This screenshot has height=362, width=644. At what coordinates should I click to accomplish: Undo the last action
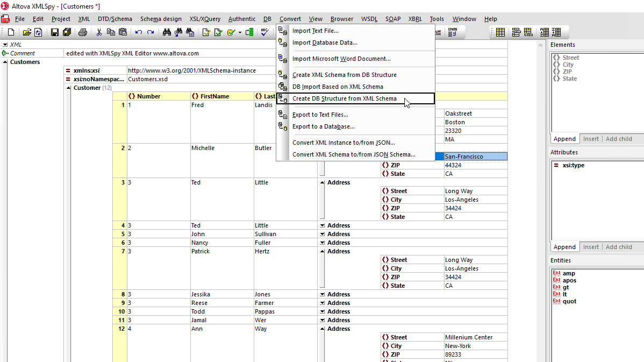click(x=138, y=32)
